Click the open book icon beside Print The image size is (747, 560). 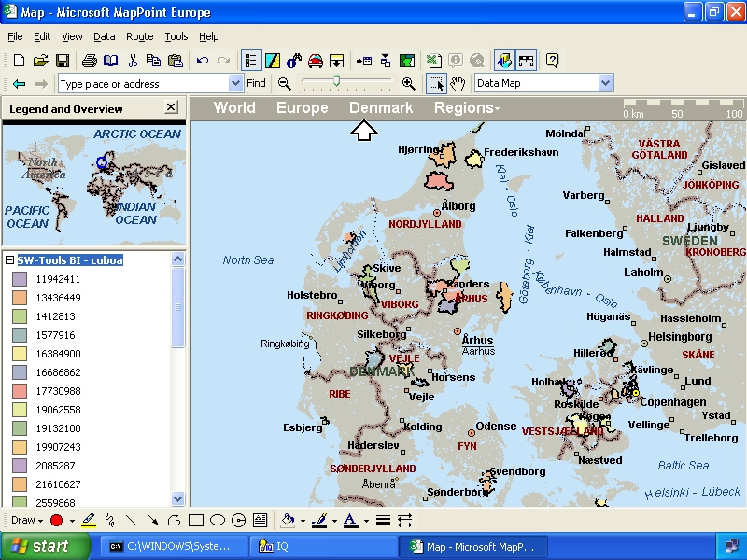click(111, 61)
